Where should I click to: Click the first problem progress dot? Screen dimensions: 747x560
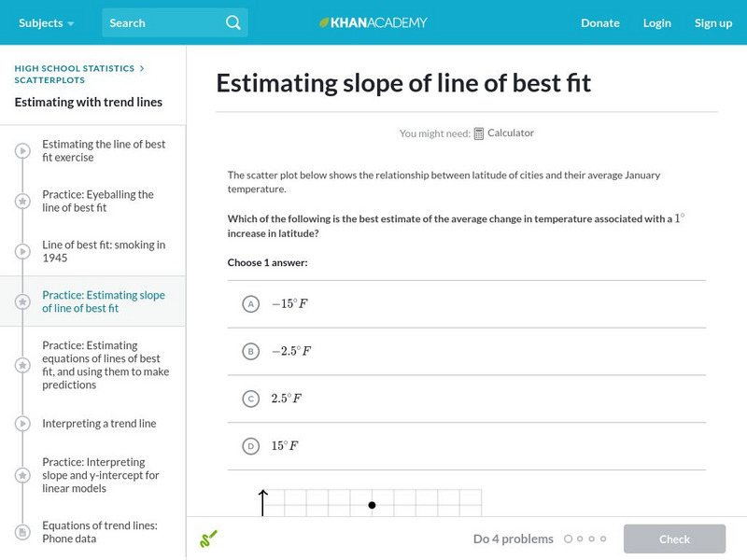568,539
